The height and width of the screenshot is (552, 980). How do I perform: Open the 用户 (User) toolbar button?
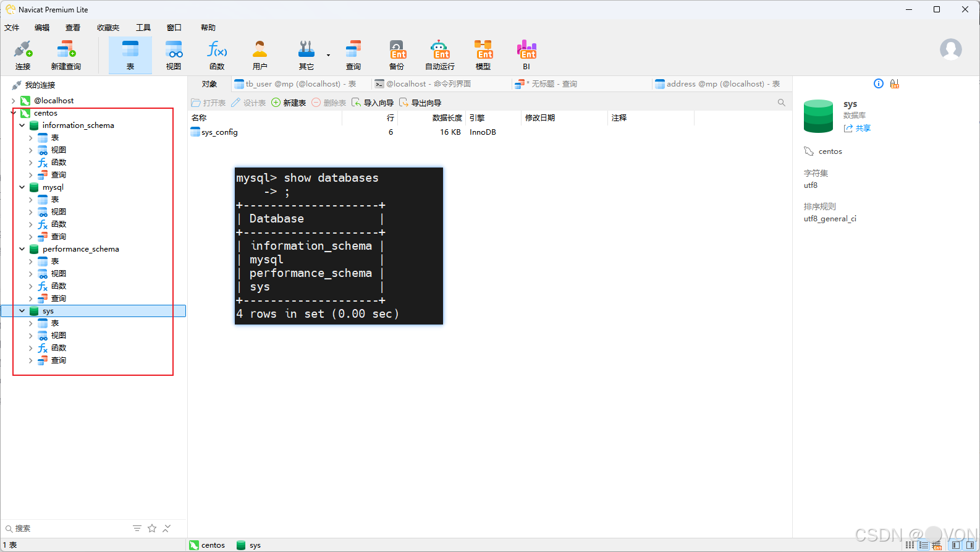coord(260,56)
